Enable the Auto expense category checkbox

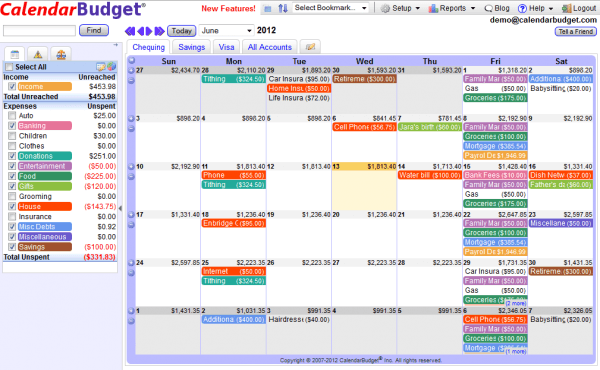click(12, 116)
